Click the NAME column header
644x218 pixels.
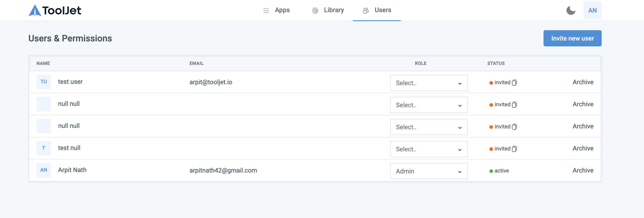43,63
